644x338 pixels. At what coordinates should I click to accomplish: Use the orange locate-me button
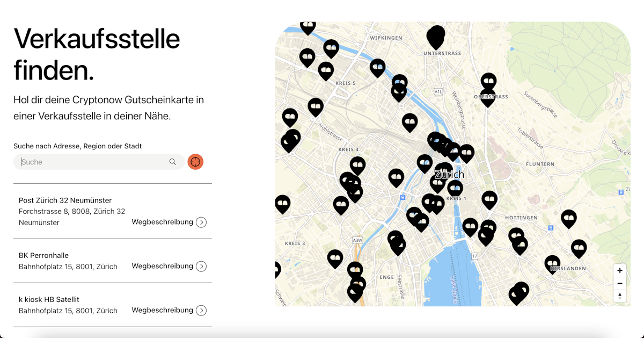195,162
